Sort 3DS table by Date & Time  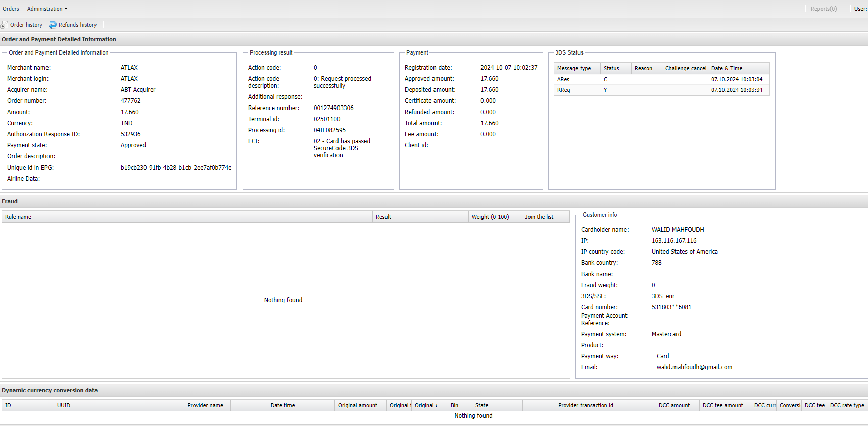[x=738, y=68]
